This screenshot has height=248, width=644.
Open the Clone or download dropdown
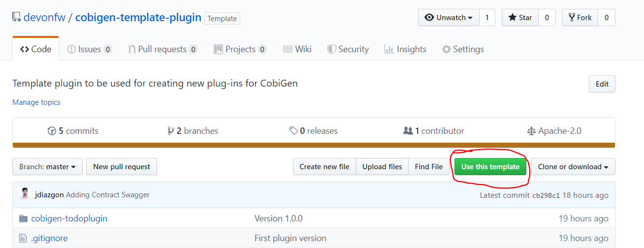(x=573, y=167)
